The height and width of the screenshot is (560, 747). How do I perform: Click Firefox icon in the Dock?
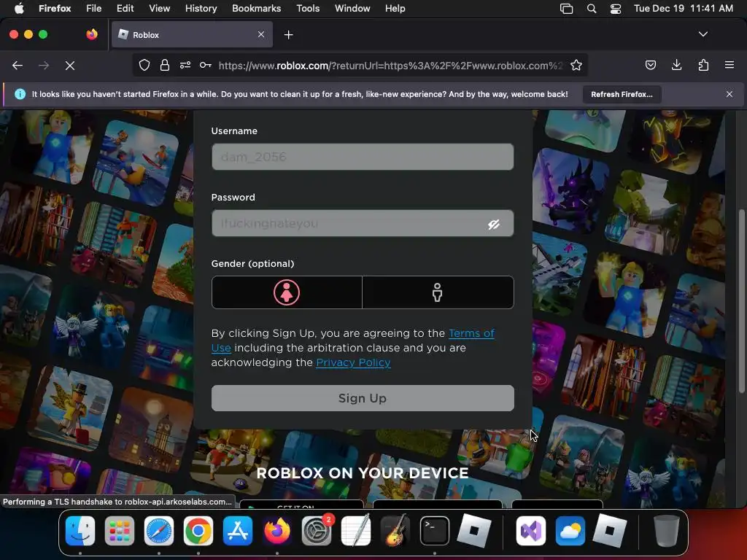[277, 531]
